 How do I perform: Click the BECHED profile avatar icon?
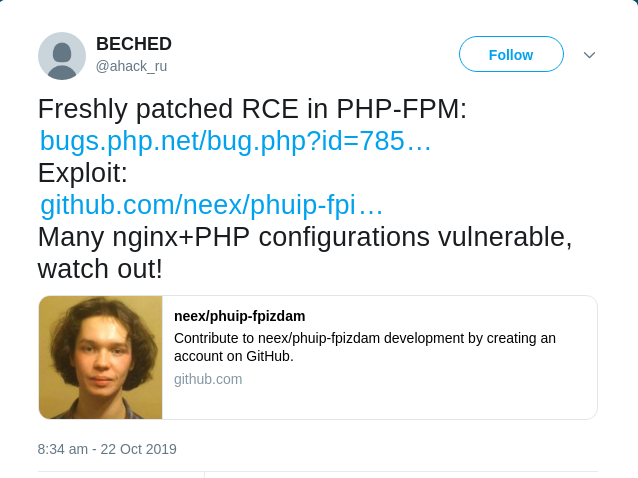62,56
